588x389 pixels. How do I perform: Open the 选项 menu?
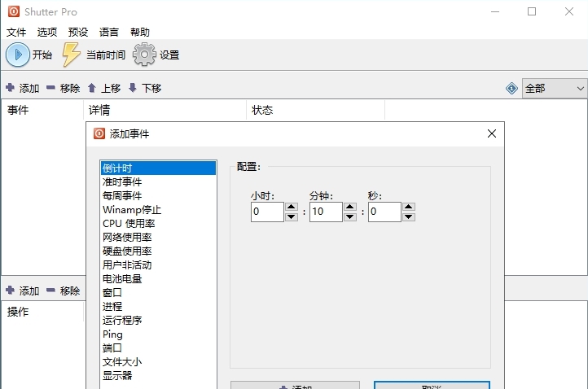pos(47,33)
